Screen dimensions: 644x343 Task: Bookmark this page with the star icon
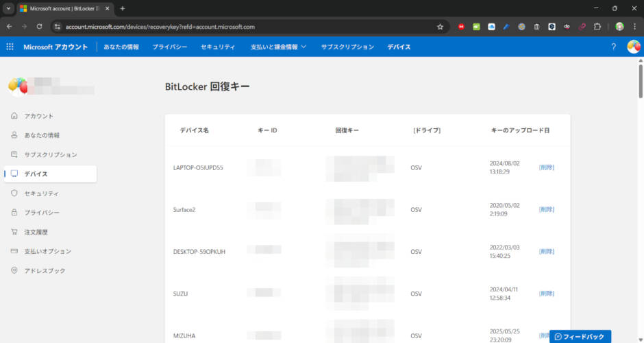[441, 27]
